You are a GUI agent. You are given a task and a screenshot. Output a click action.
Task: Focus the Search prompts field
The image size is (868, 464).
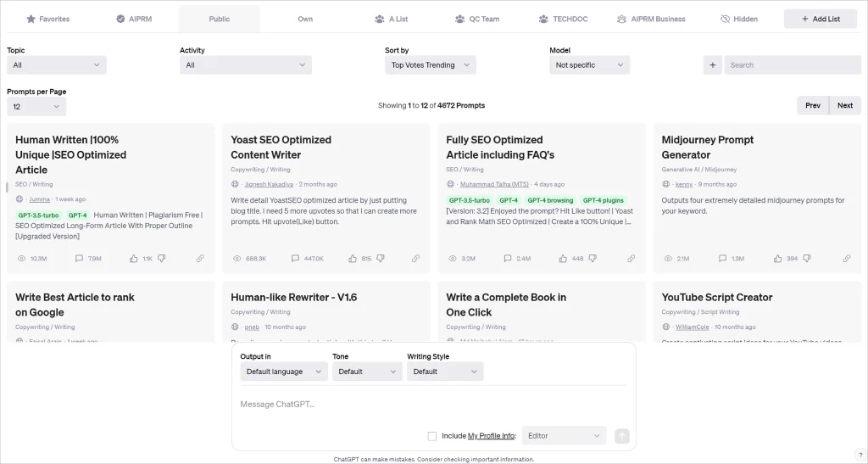(x=793, y=64)
